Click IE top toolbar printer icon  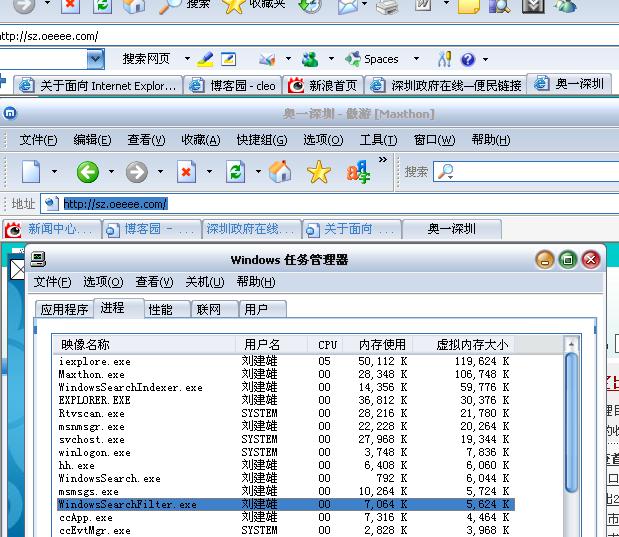[x=387, y=6]
